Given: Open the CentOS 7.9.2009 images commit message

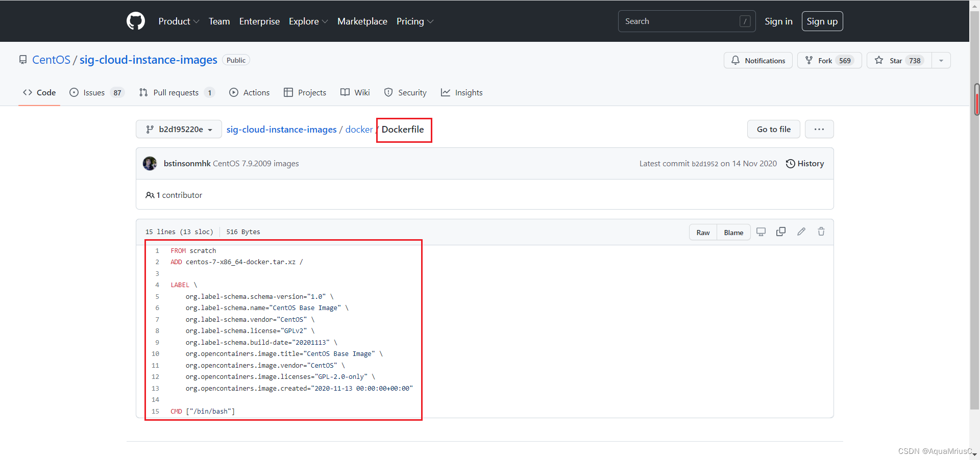Looking at the screenshot, I should point(256,163).
